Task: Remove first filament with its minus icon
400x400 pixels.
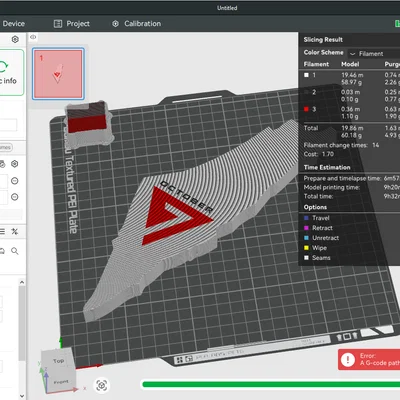Action: pyautogui.click(x=14, y=181)
